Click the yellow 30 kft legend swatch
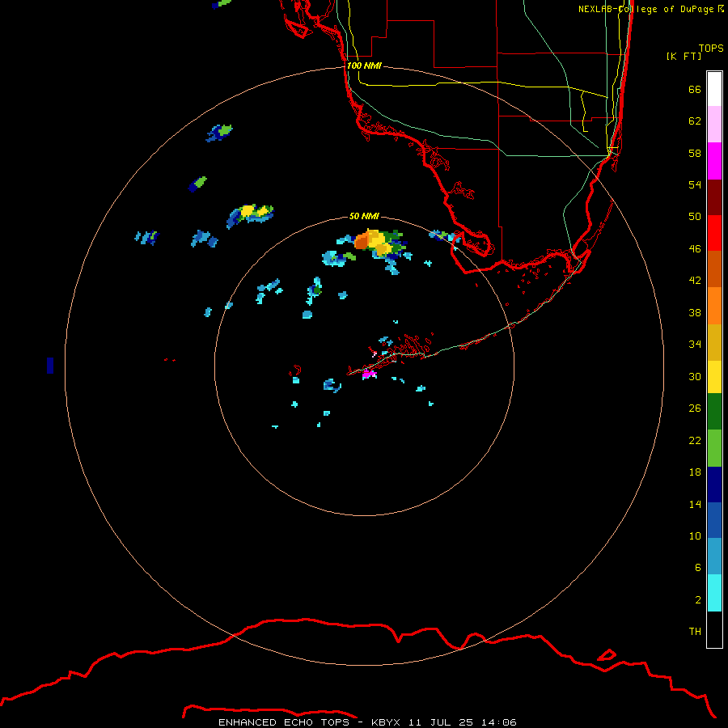Viewport: 728px width, 728px height. (714, 376)
